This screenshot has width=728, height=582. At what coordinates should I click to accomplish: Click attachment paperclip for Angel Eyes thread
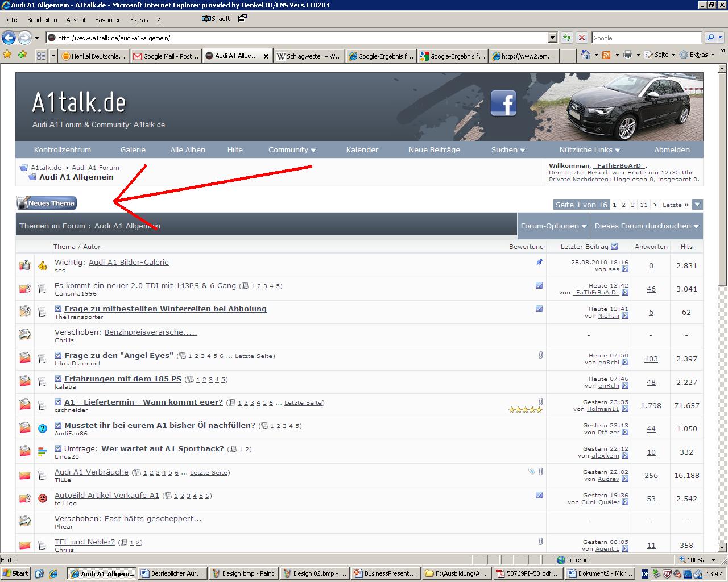coord(540,355)
